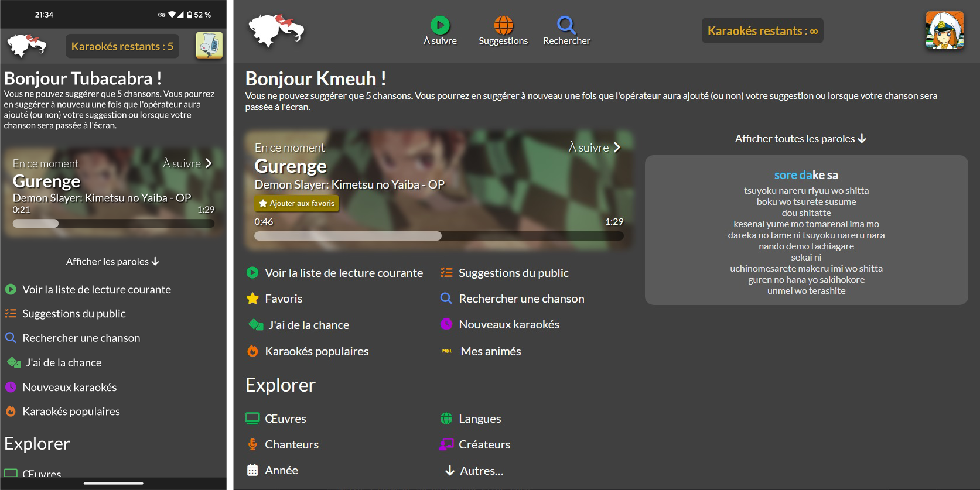Click clock icon beside Nouveaux karaokés on mobile
This screenshot has width=980, height=490.
[x=11, y=387]
